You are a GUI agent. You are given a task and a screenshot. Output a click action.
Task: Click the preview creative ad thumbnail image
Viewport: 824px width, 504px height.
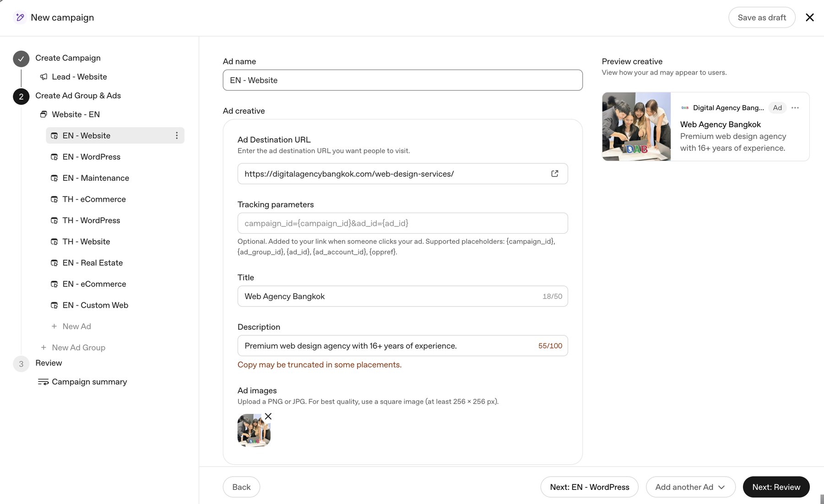636,127
